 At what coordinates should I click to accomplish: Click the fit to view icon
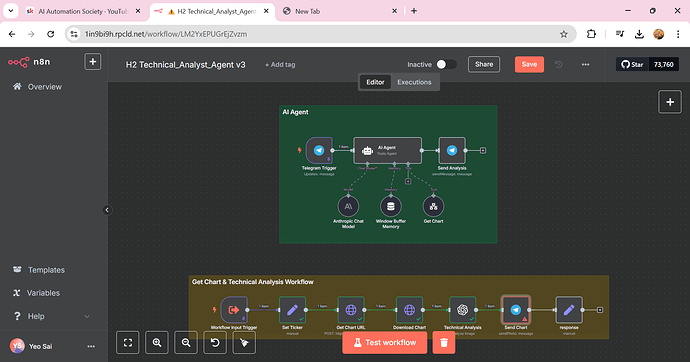(128, 343)
